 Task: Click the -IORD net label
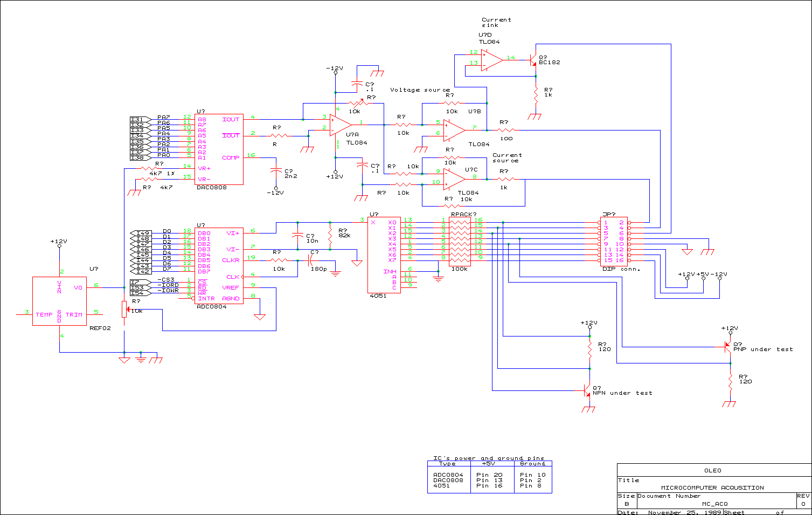(x=168, y=285)
